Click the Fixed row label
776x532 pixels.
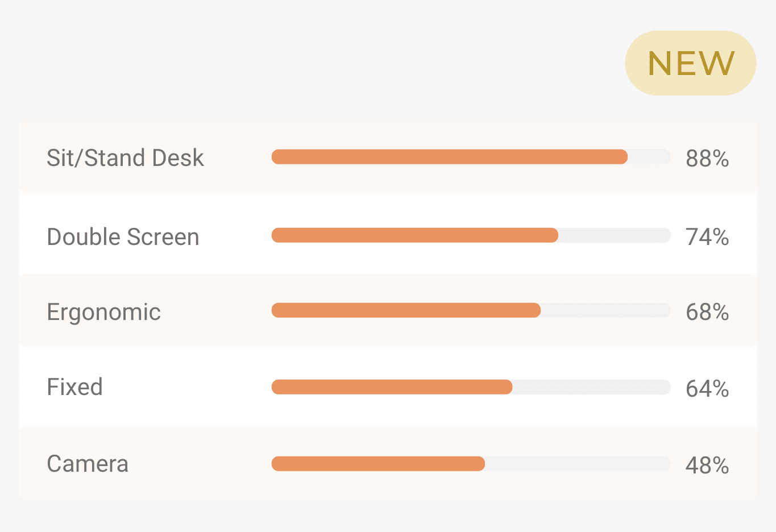pyautogui.click(x=74, y=387)
